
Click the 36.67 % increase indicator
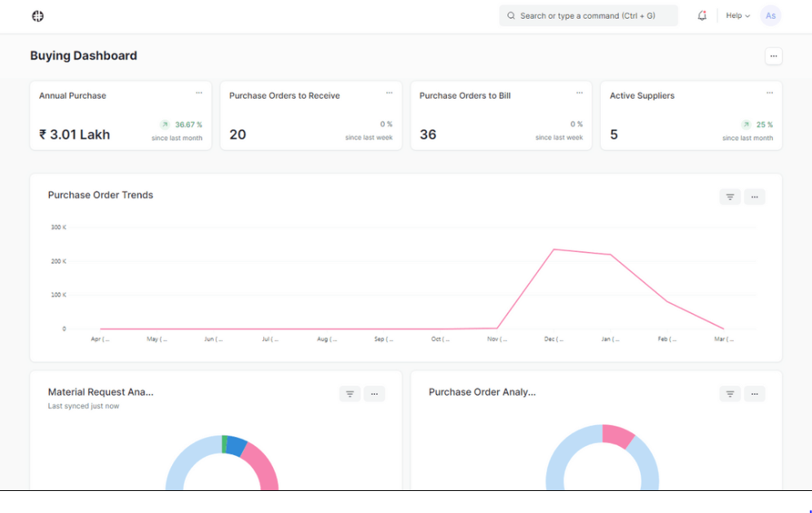click(181, 124)
